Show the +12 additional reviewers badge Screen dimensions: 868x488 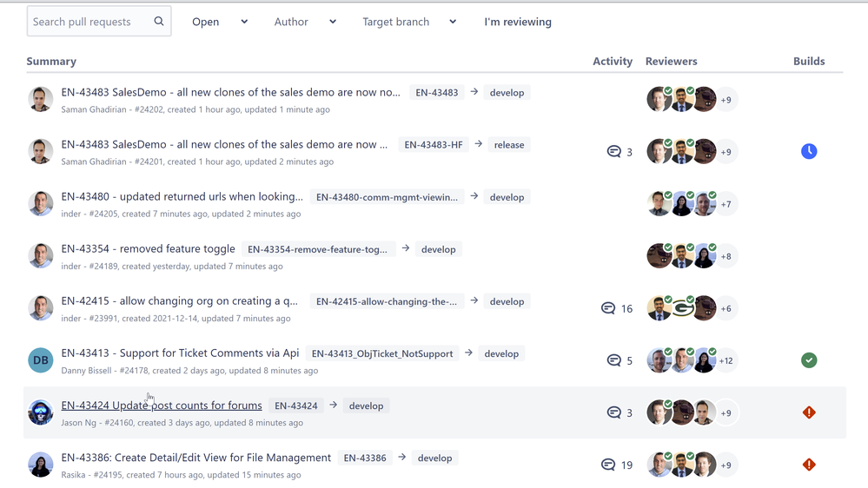[x=726, y=360]
